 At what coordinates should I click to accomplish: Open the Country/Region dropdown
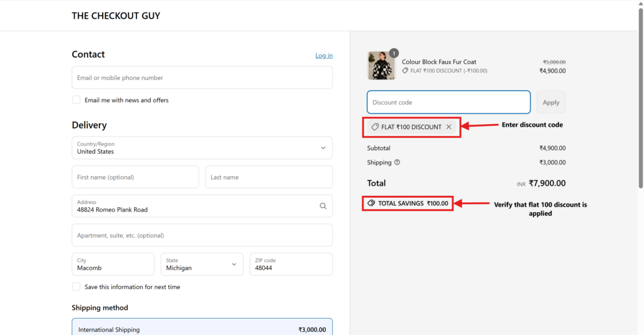pyautogui.click(x=202, y=148)
